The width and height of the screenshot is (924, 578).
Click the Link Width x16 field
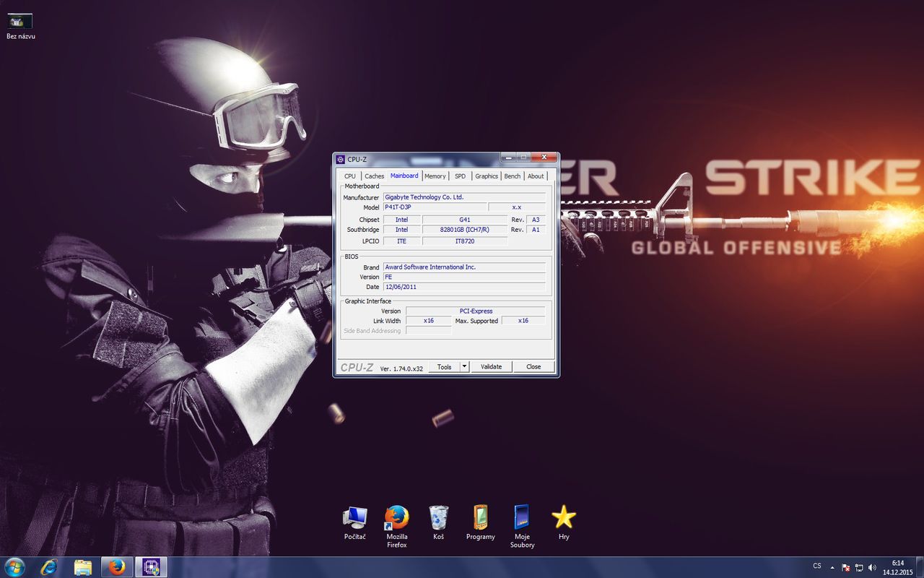[429, 321]
